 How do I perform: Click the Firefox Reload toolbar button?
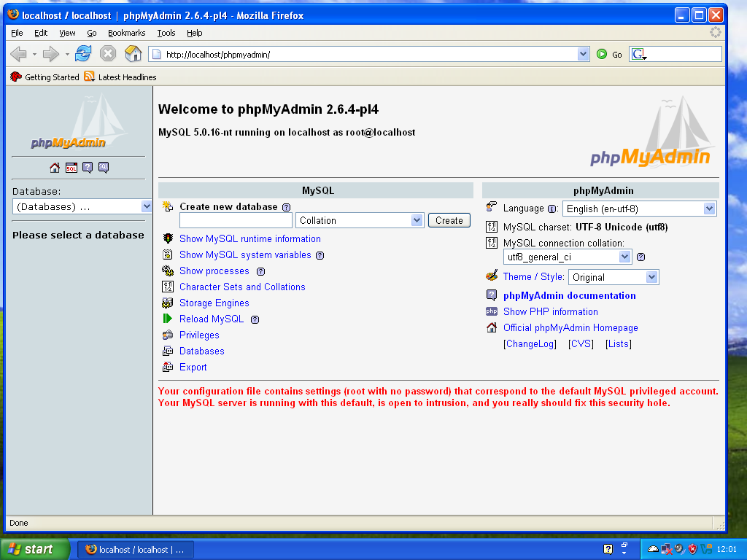coord(83,54)
